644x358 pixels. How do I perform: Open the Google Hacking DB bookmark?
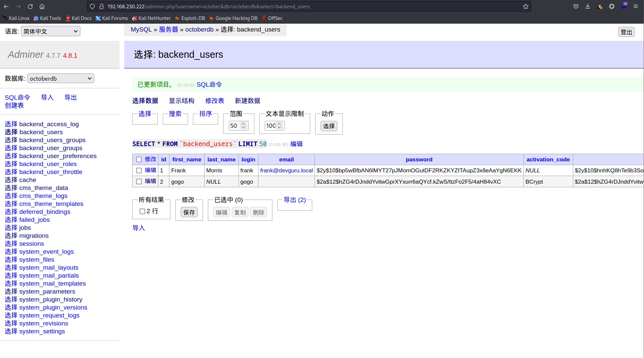(x=233, y=18)
